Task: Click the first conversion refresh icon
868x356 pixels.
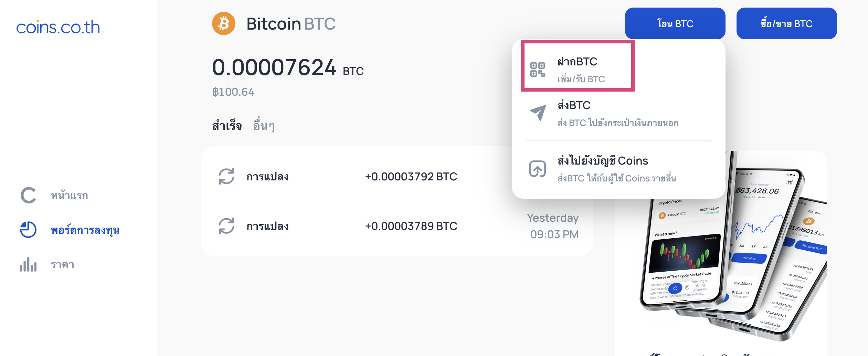Action: [226, 176]
